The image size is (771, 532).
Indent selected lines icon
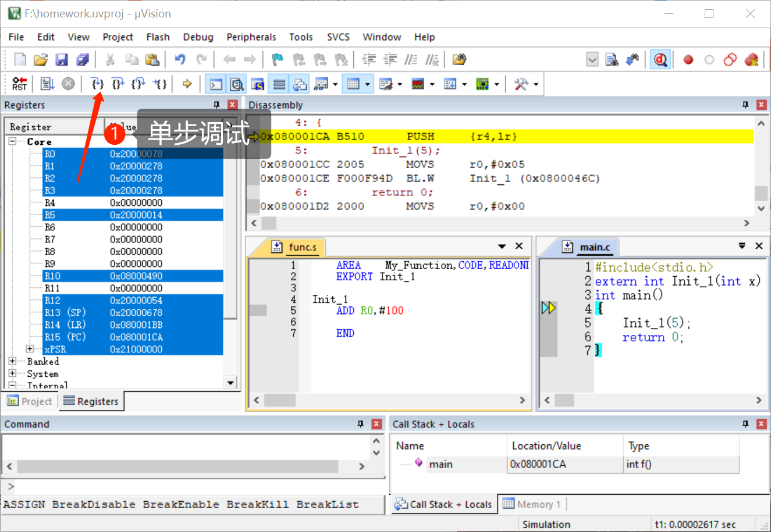(x=369, y=59)
